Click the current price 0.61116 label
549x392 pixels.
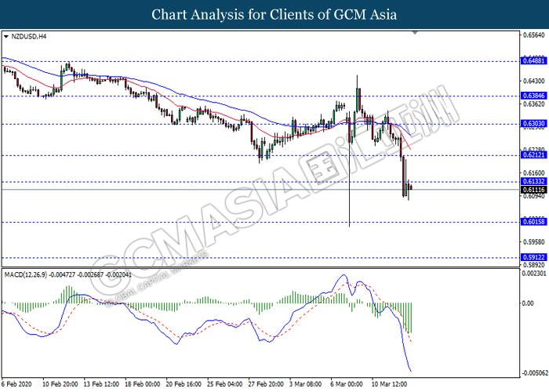click(533, 190)
